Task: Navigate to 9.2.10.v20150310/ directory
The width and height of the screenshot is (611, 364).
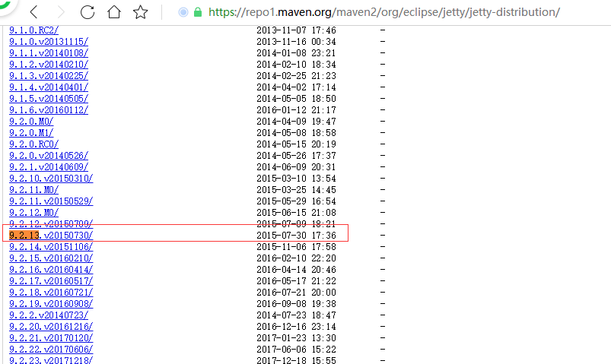Action: pos(51,179)
